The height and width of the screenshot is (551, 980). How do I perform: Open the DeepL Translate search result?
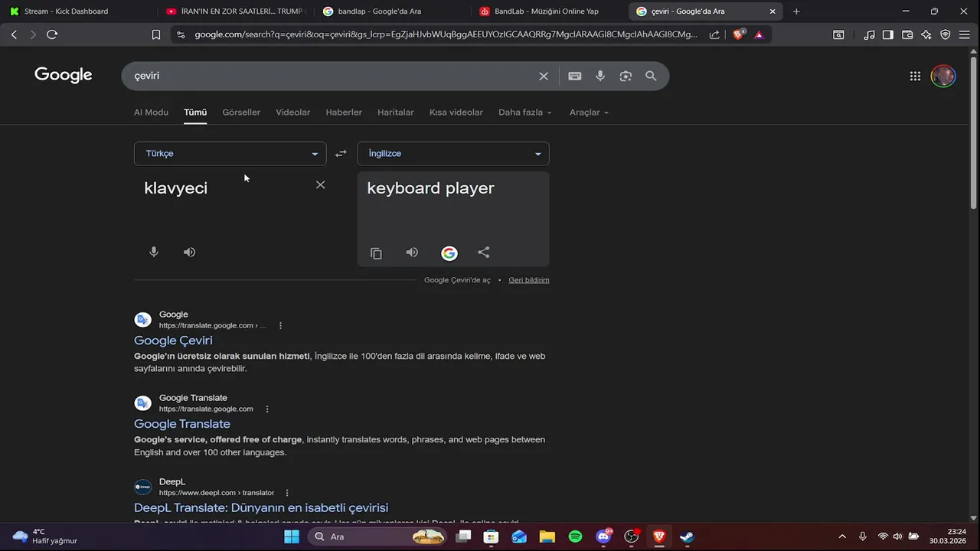coord(261,507)
